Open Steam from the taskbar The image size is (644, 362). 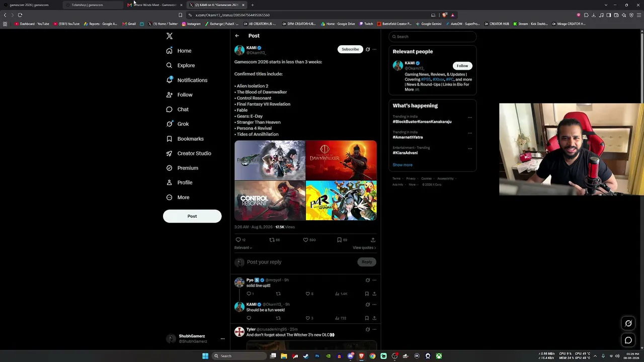pos(306,356)
